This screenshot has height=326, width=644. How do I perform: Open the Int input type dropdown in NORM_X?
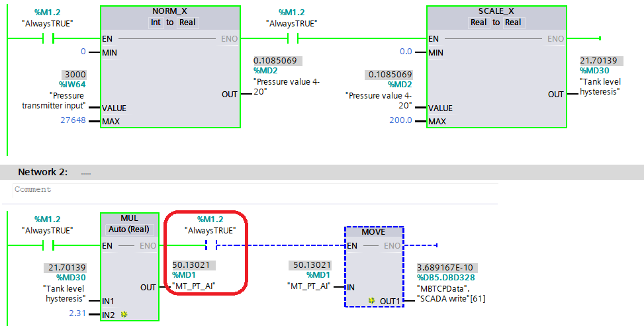click(x=156, y=22)
